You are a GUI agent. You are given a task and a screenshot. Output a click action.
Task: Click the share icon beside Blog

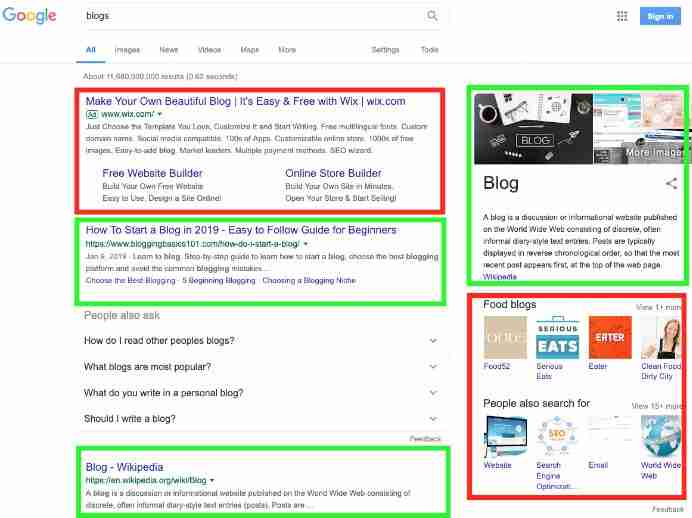point(671,184)
